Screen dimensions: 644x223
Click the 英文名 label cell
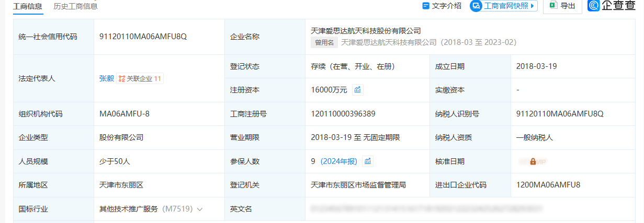(x=265, y=209)
